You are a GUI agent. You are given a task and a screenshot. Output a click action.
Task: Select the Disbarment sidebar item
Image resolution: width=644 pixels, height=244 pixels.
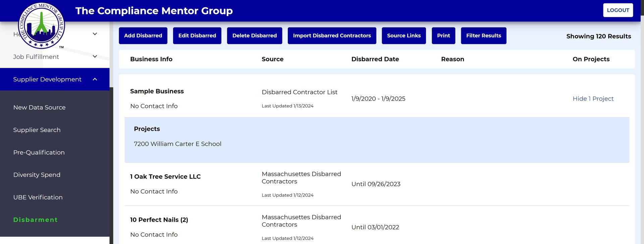tap(35, 220)
